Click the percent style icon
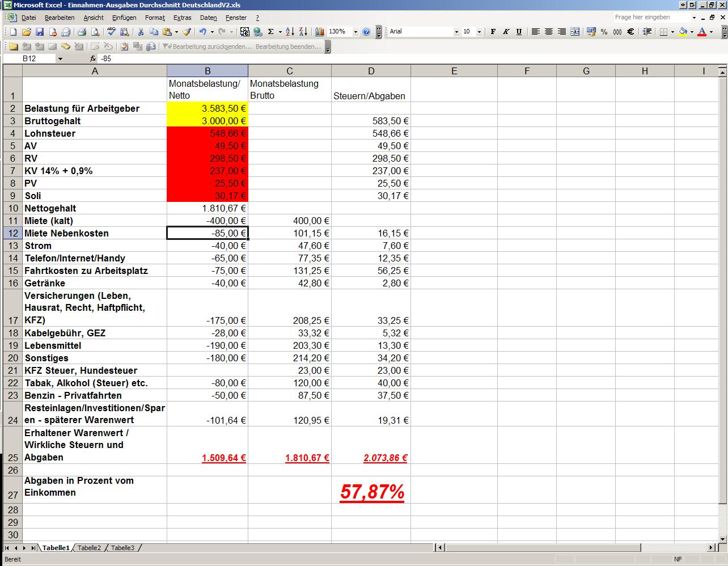The width and height of the screenshot is (728, 566). point(604,32)
